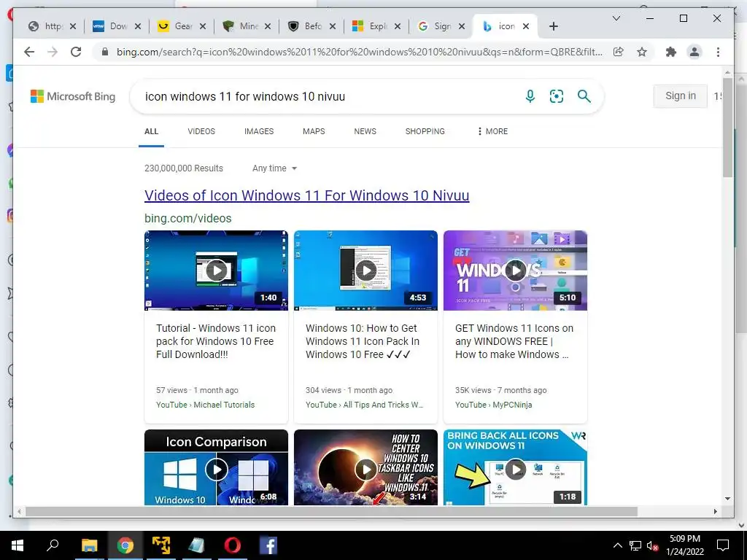Open the Windows Start menu

(x=18, y=545)
